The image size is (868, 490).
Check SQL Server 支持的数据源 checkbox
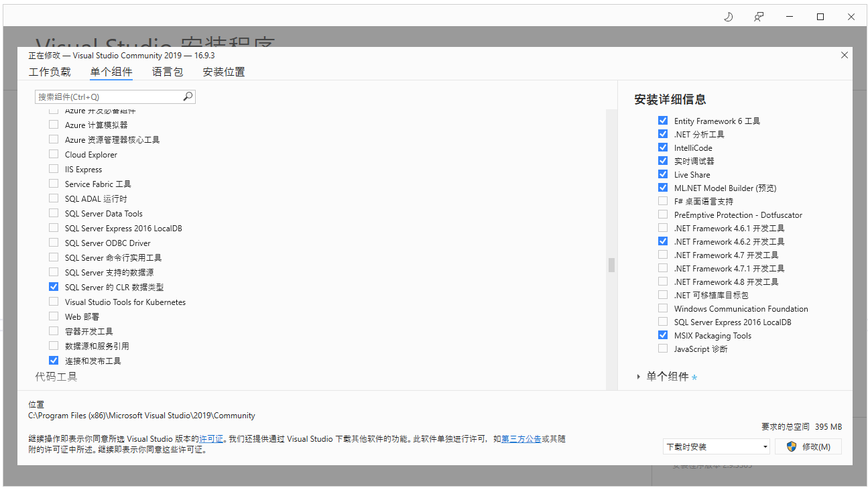[x=54, y=272]
